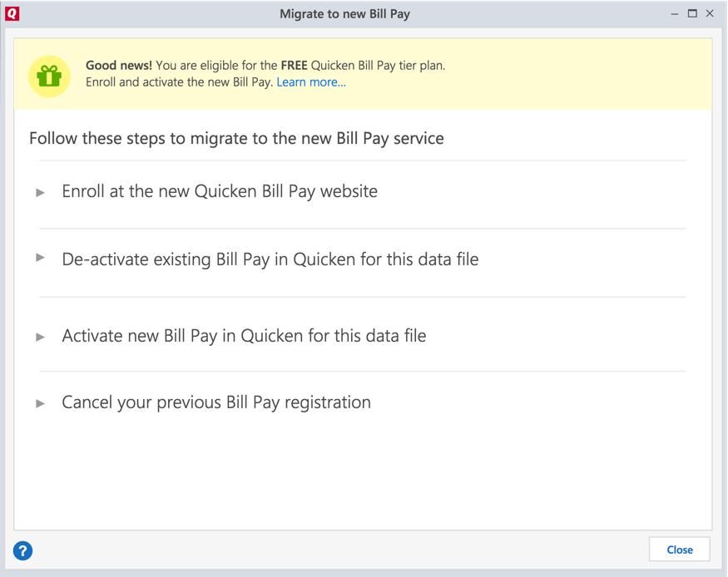This screenshot has height=577, width=728.
Task: Click the 'Follow these steps to migrate' heading
Action: [236, 138]
